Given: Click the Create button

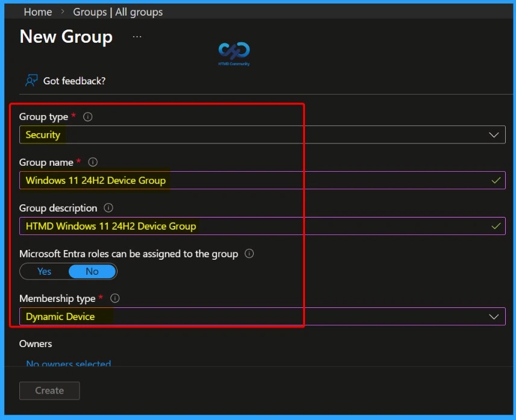Looking at the screenshot, I should [49, 390].
